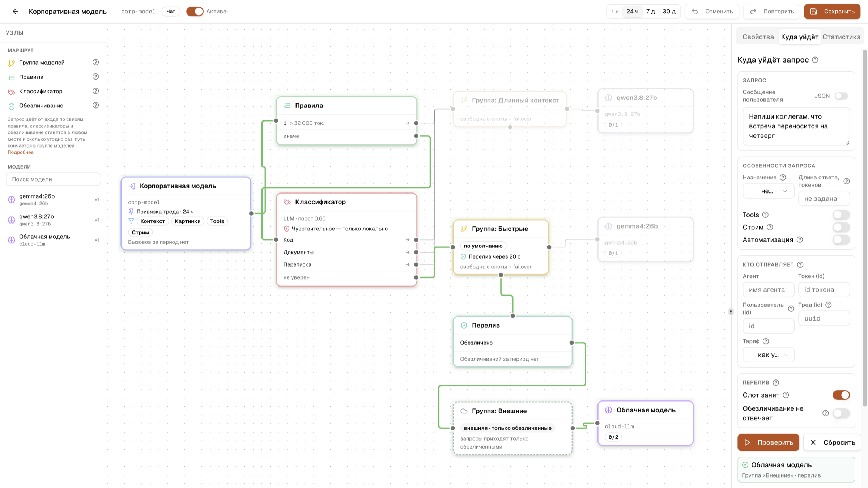868x488 pixels.
Task: Open the Свойства tab
Action: [758, 37]
